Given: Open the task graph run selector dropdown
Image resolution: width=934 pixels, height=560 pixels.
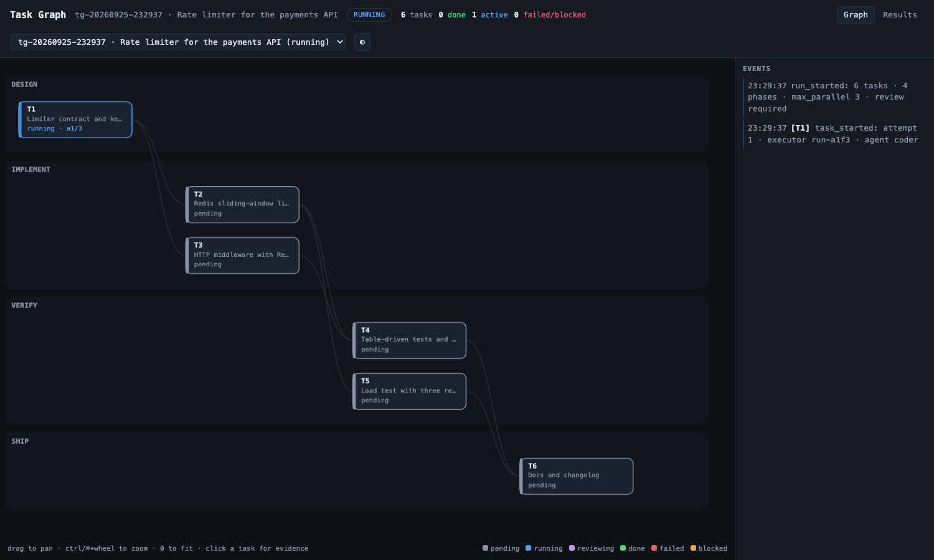Looking at the screenshot, I should 177,42.
